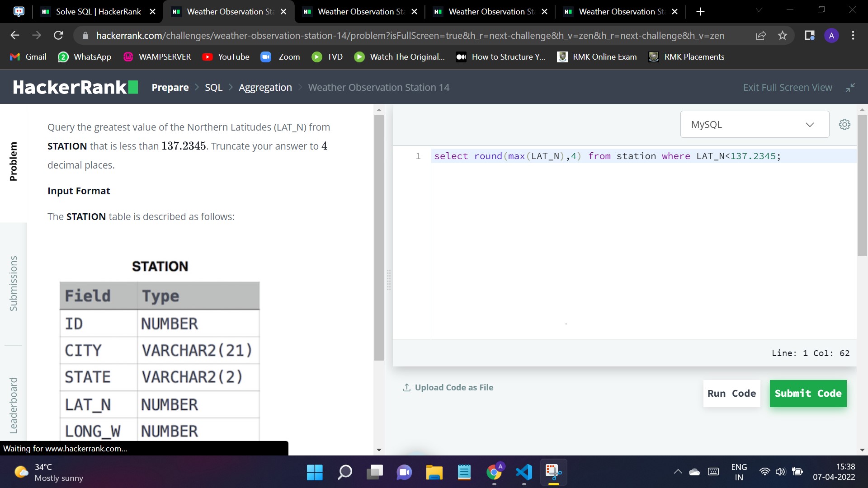This screenshot has height=488, width=868.
Task: Click Aggregation in the breadcrumb
Action: pos(265,87)
